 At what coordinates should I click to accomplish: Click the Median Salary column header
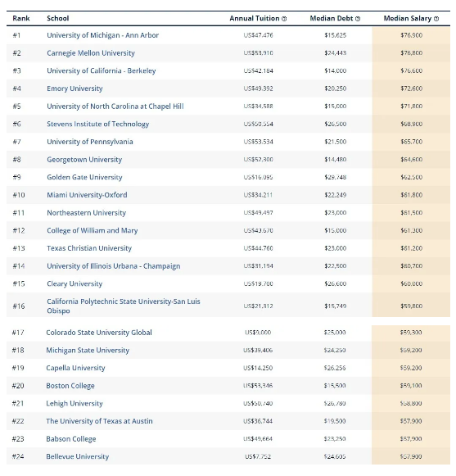[x=407, y=19]
